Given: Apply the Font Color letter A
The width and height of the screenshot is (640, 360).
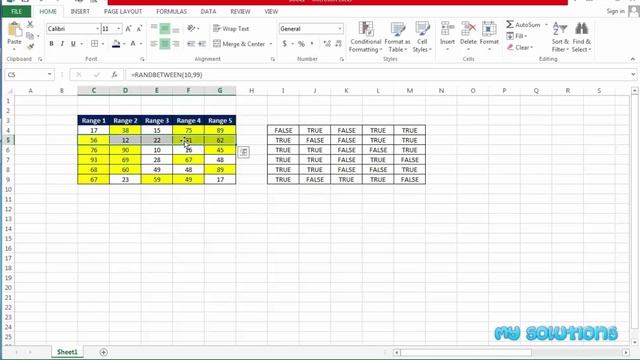Looking at the screenshot, I should point(133,44).
